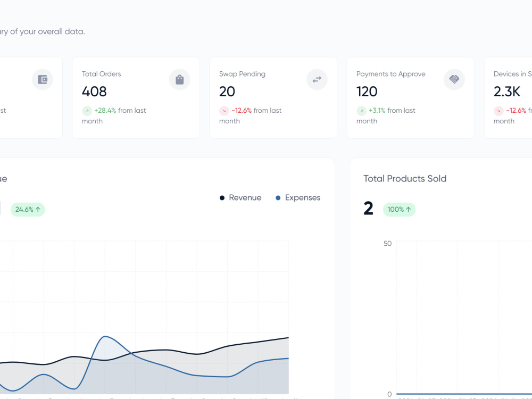Click the Total Orders label
Image resolution: width=532 pixels, height=399 pixels.
tap(102, 74)
